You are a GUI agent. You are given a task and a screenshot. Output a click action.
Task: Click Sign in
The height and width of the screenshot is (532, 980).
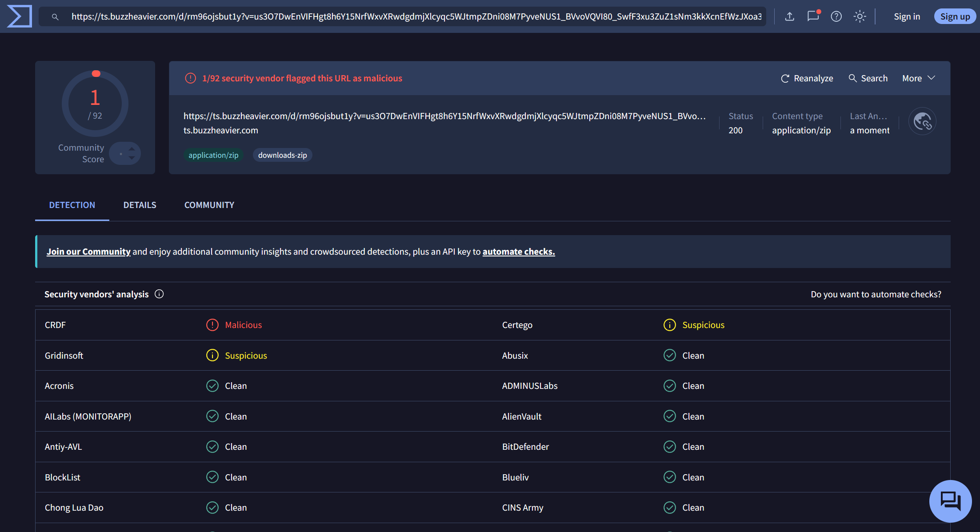tap(907, 16)
